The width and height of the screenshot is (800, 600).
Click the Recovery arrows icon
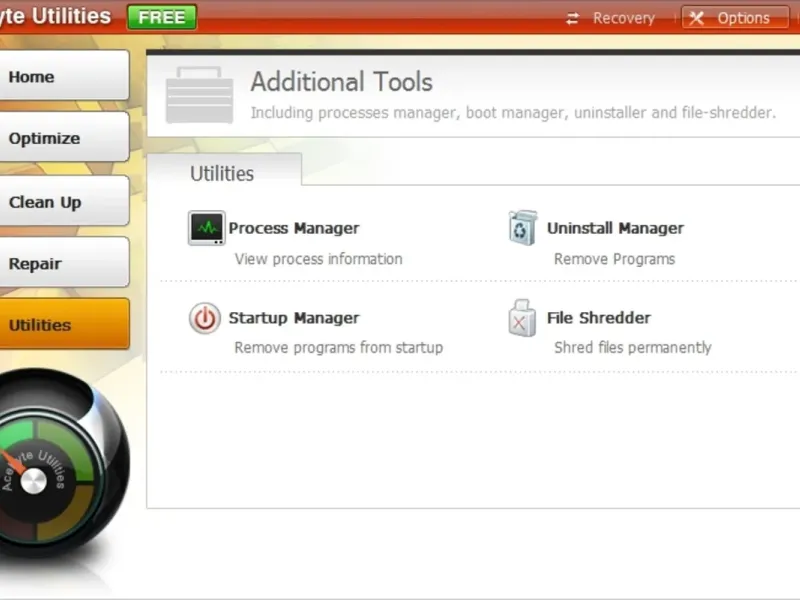point(572,18)
